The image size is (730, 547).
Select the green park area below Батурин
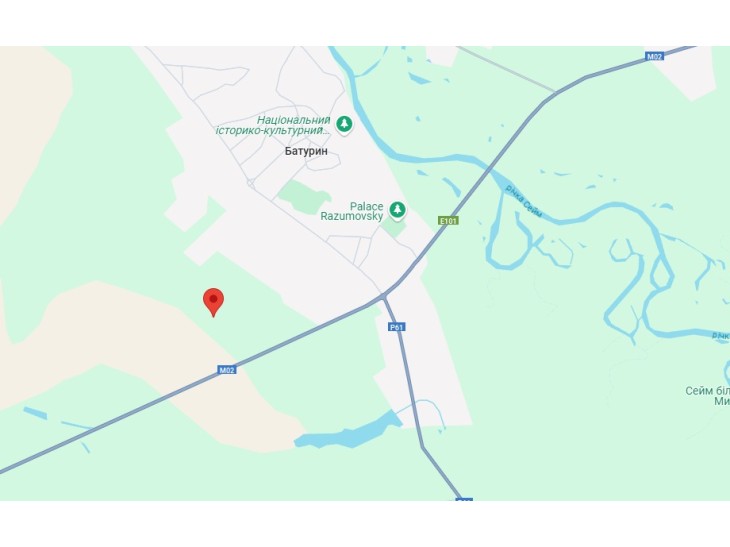click(x=304, y=197)
